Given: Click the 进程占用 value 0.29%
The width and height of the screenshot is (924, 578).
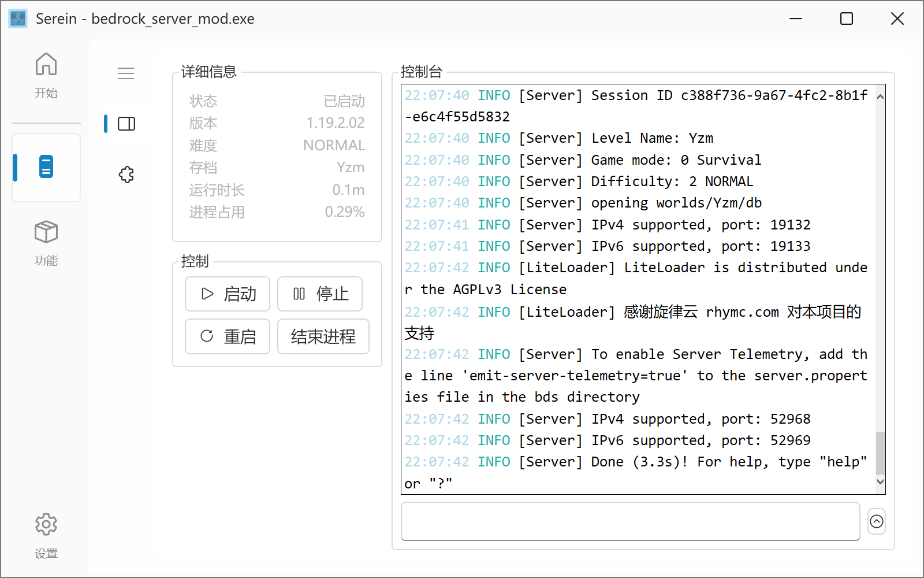Looking at the screenshot, I should click(345, 212).
